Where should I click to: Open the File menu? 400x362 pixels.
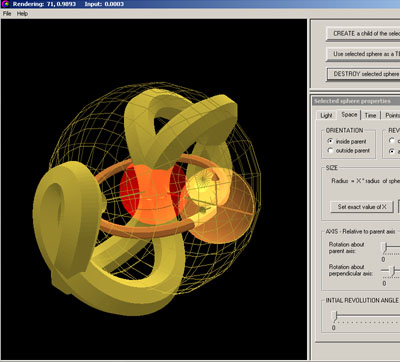[7, 14]
